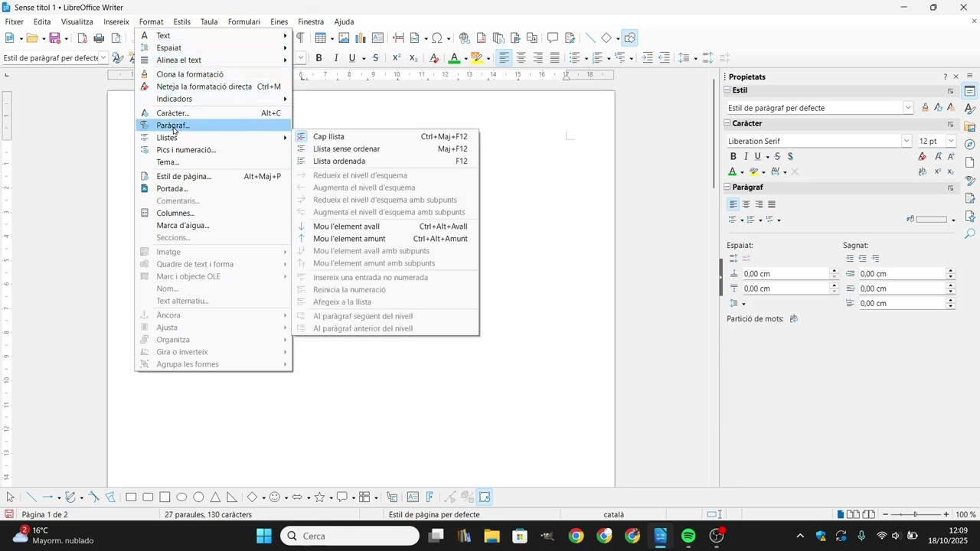Viewport: 980px width, 551px height.
Task: Insert a hyperlink
Action: pyautogui.click(x=464, y=38)
